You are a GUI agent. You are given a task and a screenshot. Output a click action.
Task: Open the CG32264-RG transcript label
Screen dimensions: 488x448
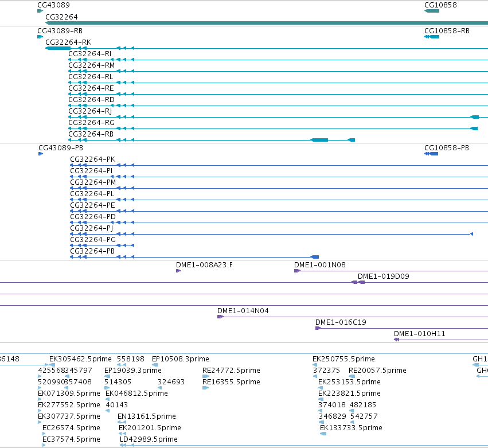(92, 123)
